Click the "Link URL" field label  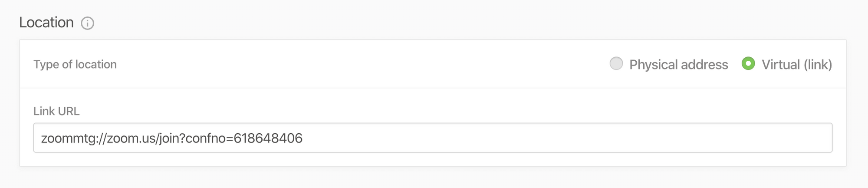(x=56, y=111)
